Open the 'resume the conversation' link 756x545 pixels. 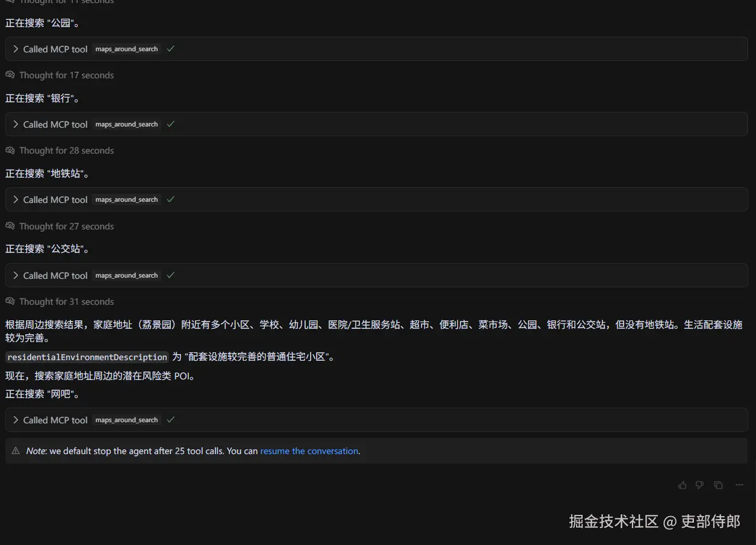(x=309, y=450)
